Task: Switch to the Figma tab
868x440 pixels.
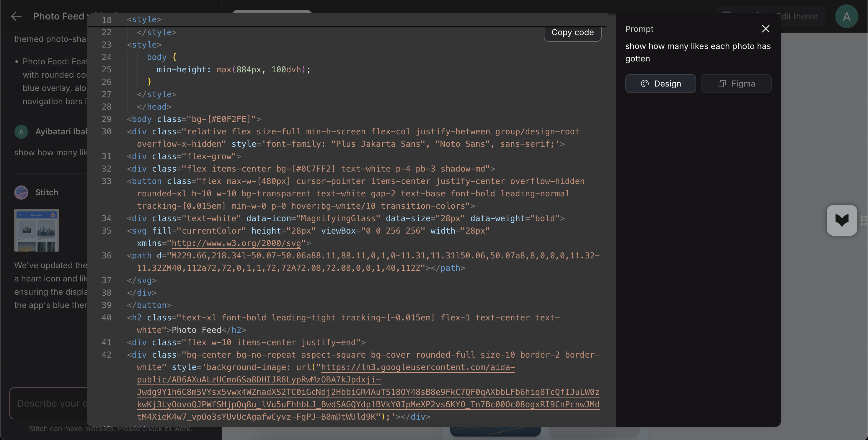Action: click(736, 84)
